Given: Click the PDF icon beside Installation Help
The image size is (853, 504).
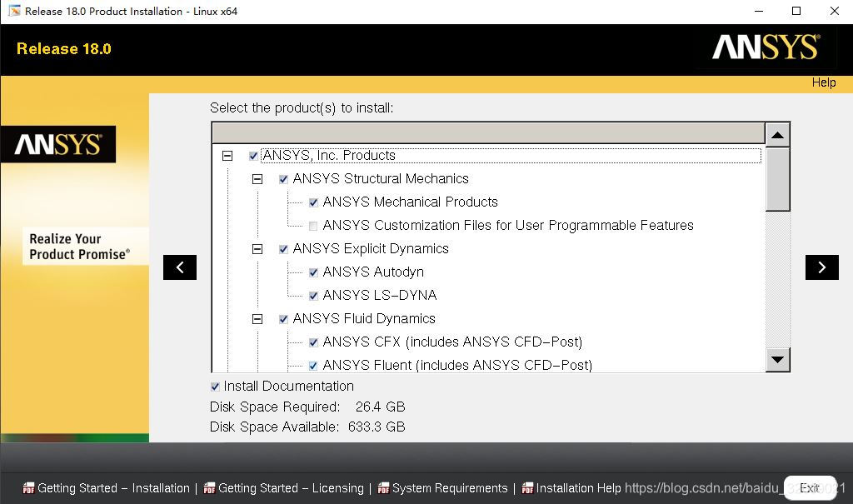Looking at the screenshot, I should (x=527, y=488).
